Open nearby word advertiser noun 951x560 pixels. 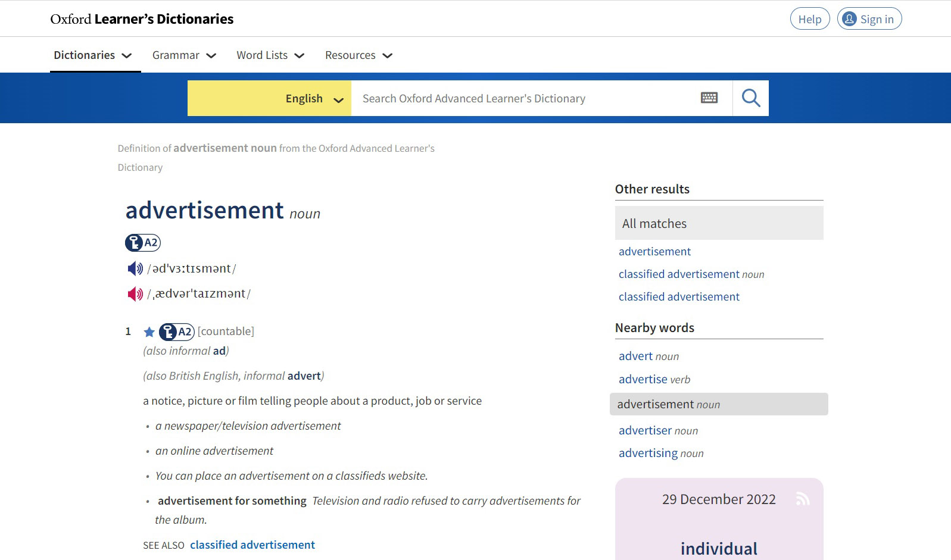point(658,431)
